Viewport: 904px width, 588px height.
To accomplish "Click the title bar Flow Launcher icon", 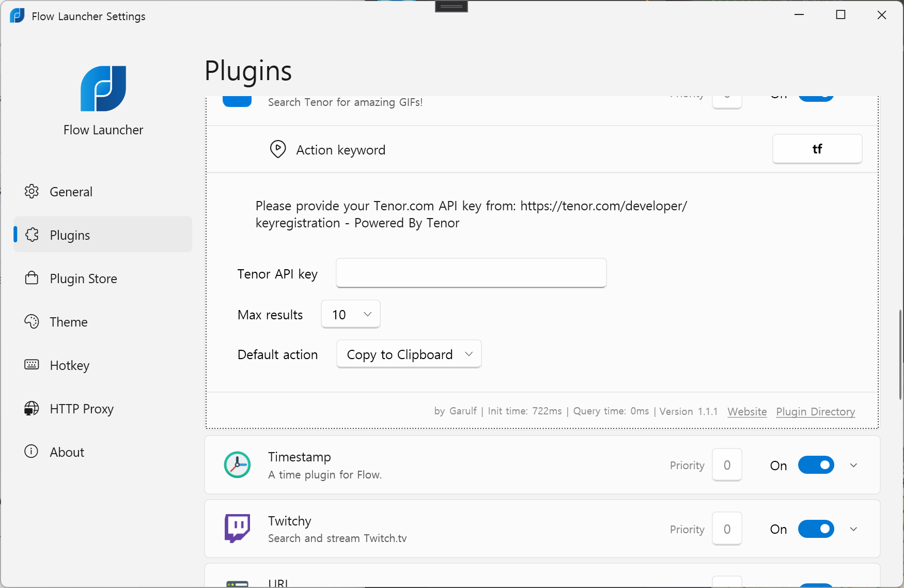I will click(17, 16).
